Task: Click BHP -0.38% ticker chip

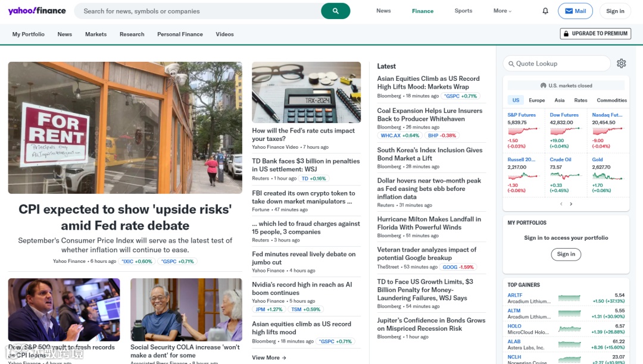Action: pos(442,136)
